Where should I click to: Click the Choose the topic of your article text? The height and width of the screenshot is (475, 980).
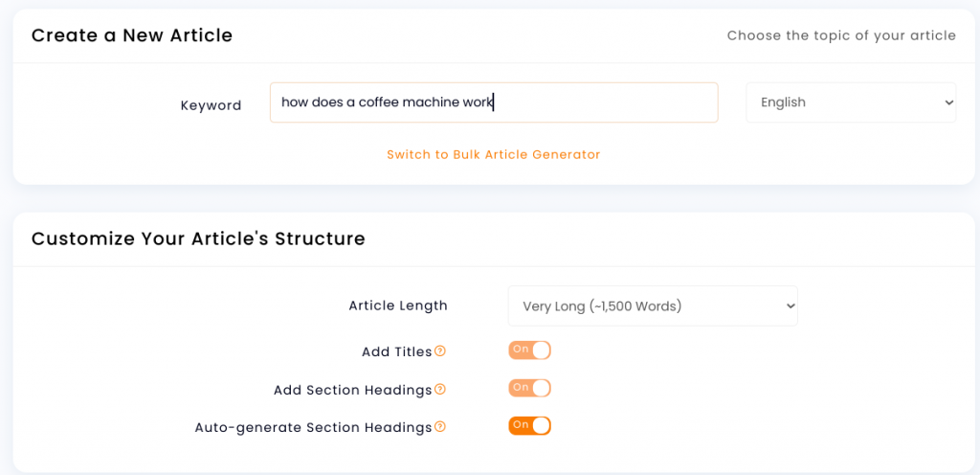pyautogui.click(x=841, y=35)
